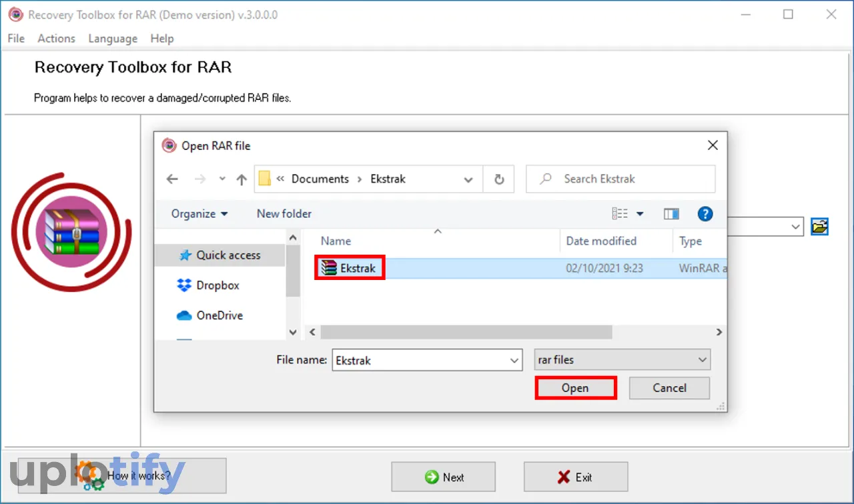Screen dimensions: 854x504
Task: Select Quick access in navigation pane
Action: pos(220,255)
